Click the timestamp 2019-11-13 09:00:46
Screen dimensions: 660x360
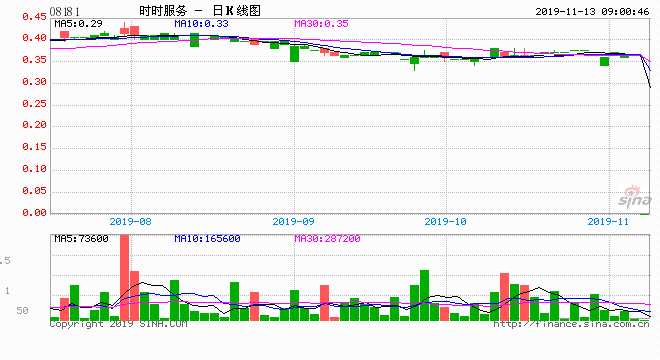pyautogui.click(x=592, y=11)
